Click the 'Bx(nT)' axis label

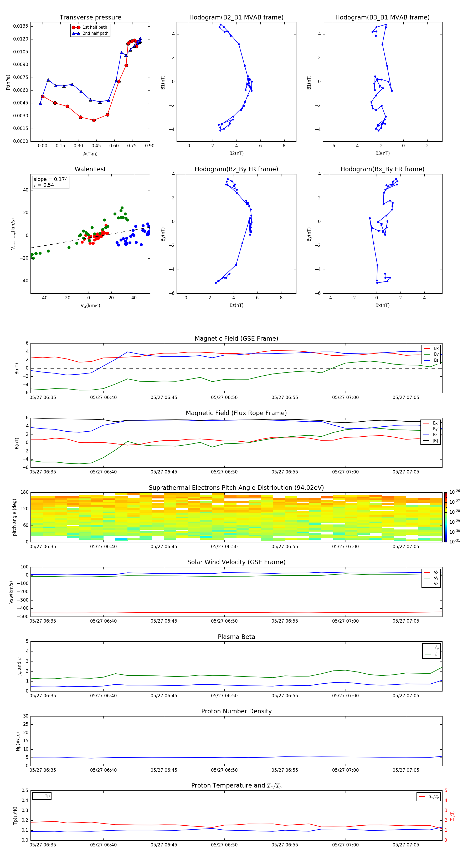382,305
